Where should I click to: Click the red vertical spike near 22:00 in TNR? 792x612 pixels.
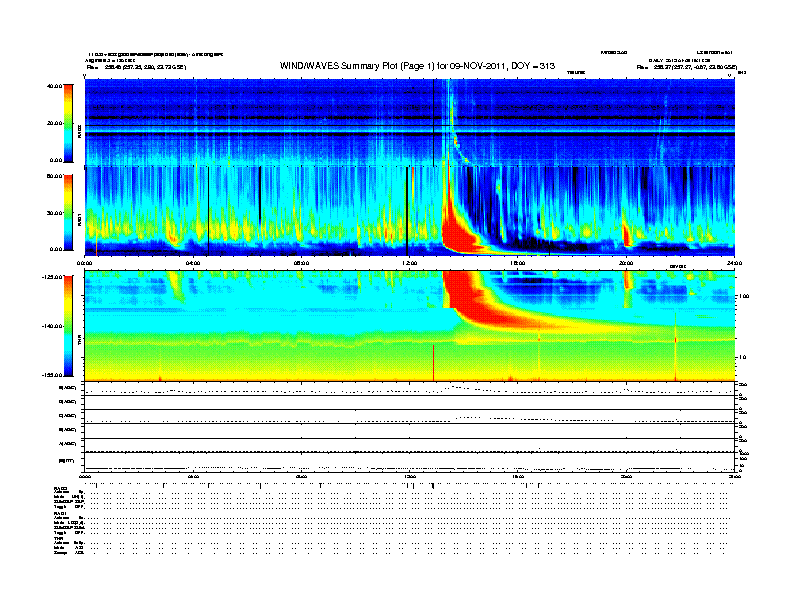[x=675, y=346]
